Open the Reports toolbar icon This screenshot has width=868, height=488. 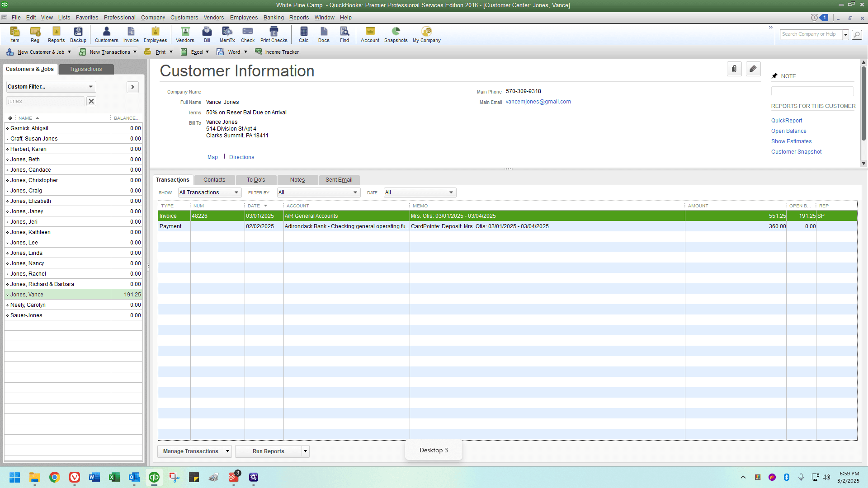(x=57, y=34)
